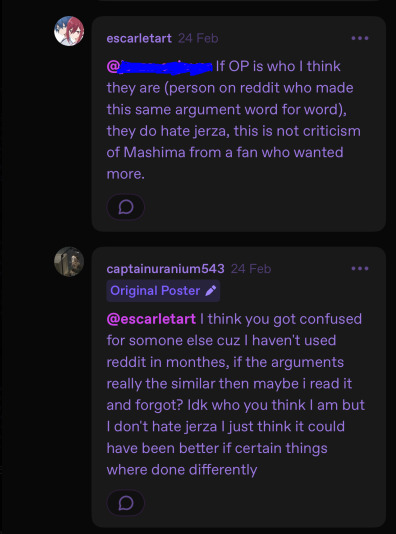Image resolution: width=396 pixels, height=534 pixels.
Task: Open the three-dot menu on captainuranium543's comment
Action: click(x=360, y=268)
